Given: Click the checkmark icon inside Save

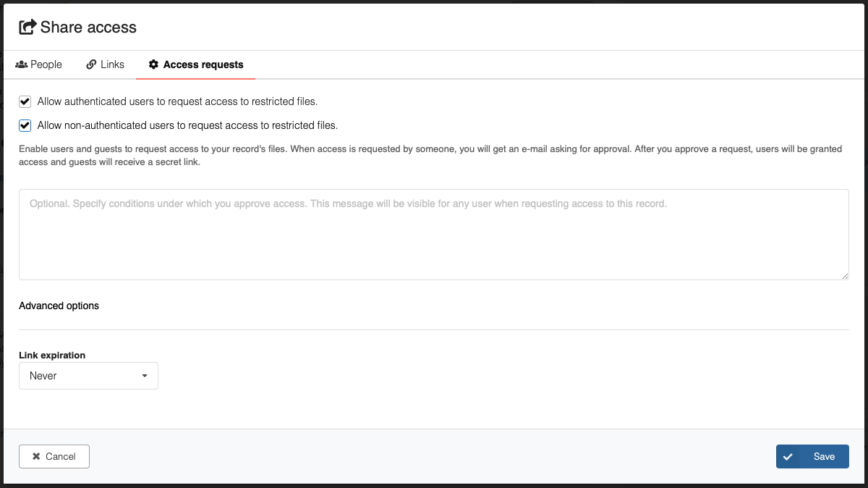Looking at the screenshot, I should (788, 456).
